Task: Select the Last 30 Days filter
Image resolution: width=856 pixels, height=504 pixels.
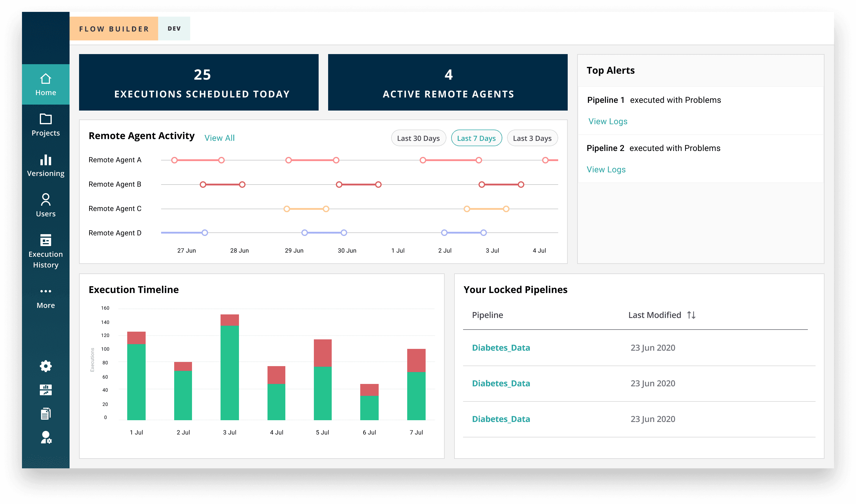Action: [418, 138]
